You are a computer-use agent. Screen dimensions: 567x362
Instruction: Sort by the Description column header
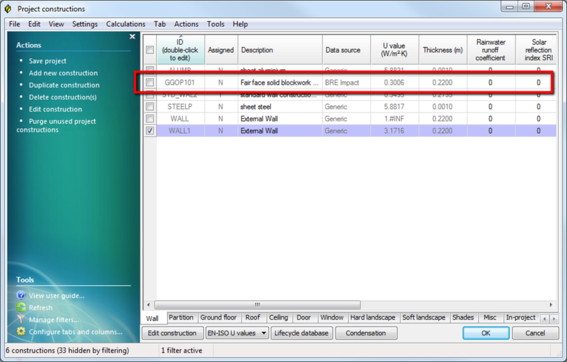coord(280,50)
